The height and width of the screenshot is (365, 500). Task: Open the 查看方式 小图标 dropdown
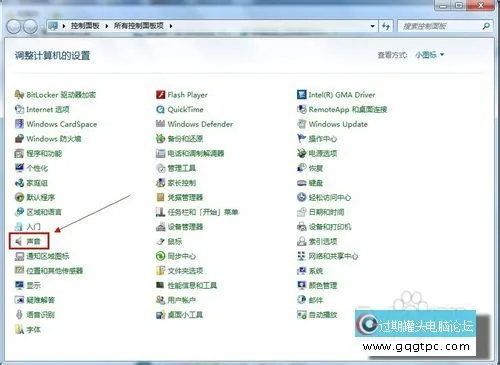click(429, 55)
